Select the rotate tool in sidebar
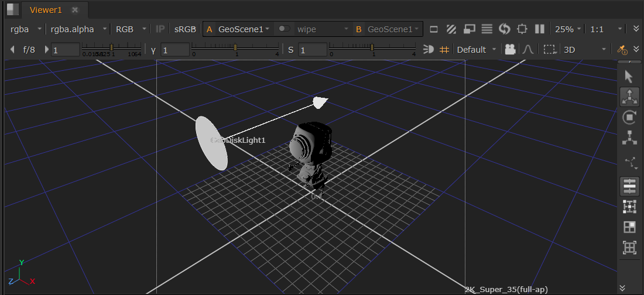Viewport: 644px width, 295px height. click(629, 118)
